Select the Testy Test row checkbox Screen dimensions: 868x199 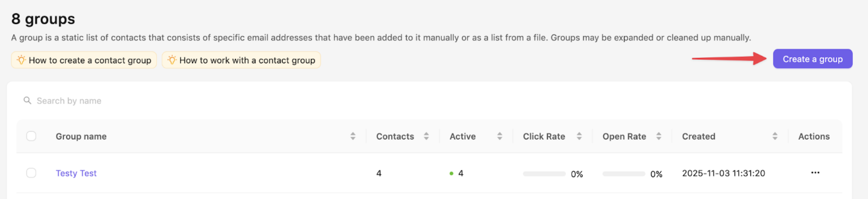31,173
